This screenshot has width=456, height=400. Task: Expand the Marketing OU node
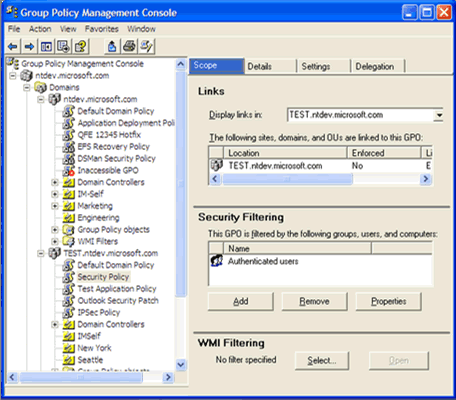tap(55, 206)
